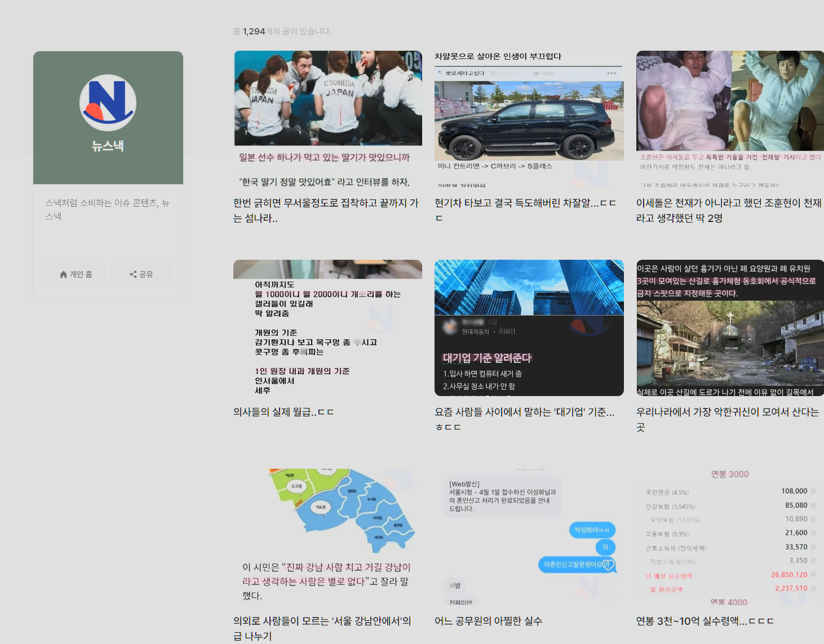Open the thumbnail with two men in white clothes
The height and width of the screenshot is (644, 824).
click(x=730, y=119)
